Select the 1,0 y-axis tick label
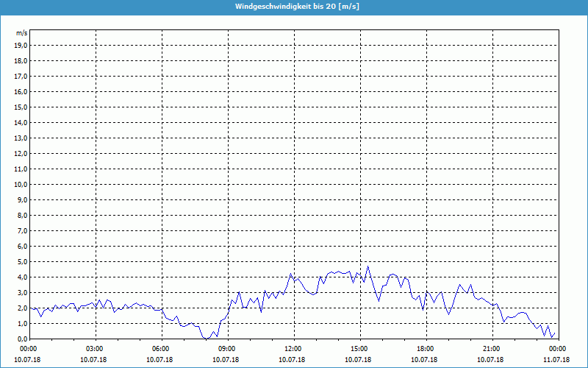Image resolution: width=588 pixels, height=368 pixels. 21,323
